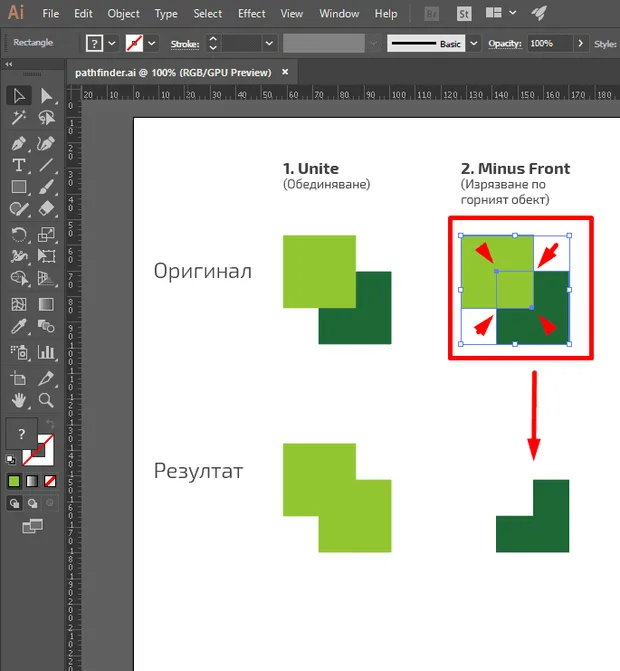
Task: Enable Draw Normal mode
Action: [x=15, y=503]
